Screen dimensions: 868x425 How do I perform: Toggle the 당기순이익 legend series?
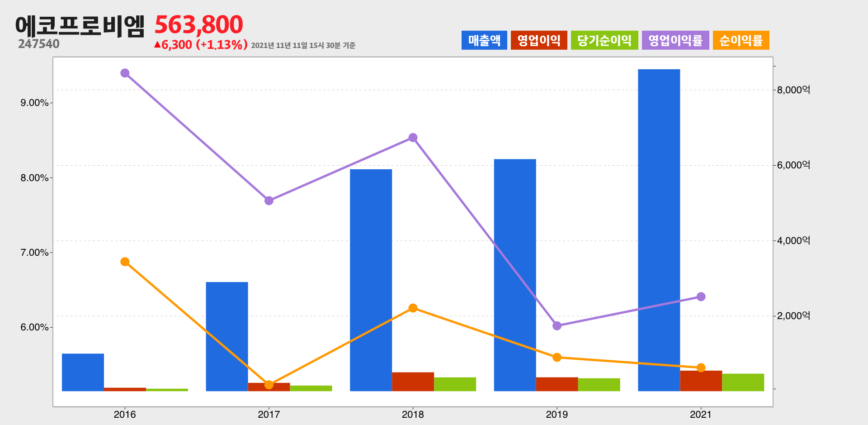pos(604,40)
